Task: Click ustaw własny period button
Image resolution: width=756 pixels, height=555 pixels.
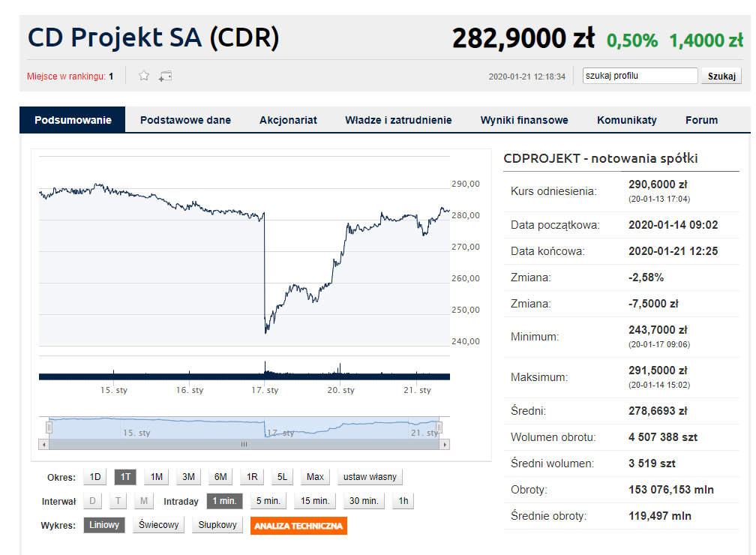Action: pos(370,477)
